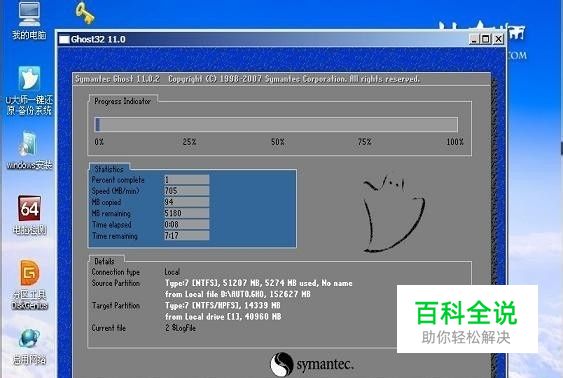Image resolution: width=563 pixels, height=378 pixels.
Task: Launch the Windows install desktop icon
Action: 29,150
